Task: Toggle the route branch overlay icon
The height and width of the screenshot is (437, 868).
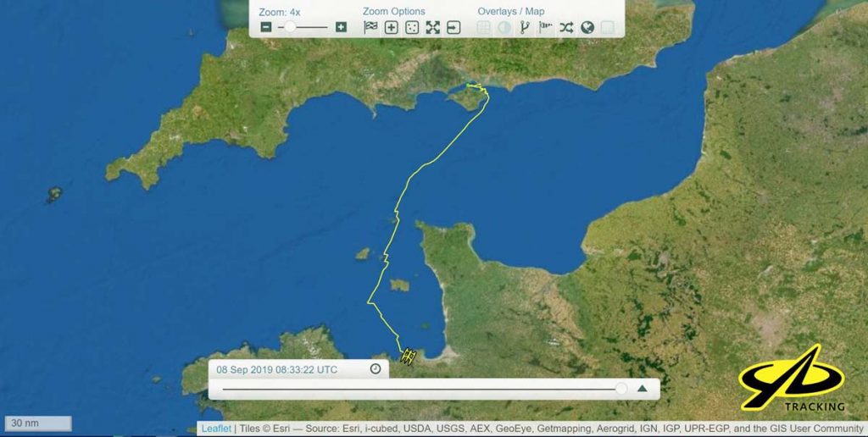Action: click(525, 27)
